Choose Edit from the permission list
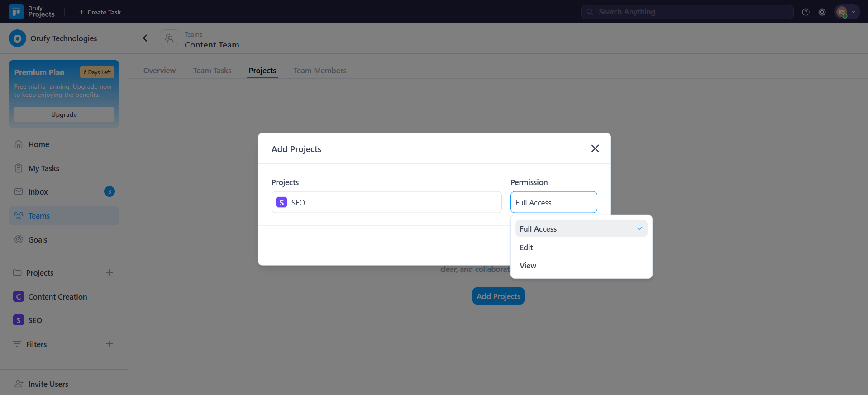This screenshot has width=868, height=395. (526, 247)
